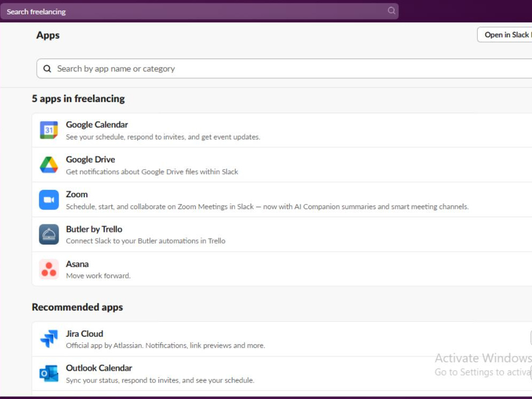Click 'Official app by Atlassian' description

tap(165, 345)
